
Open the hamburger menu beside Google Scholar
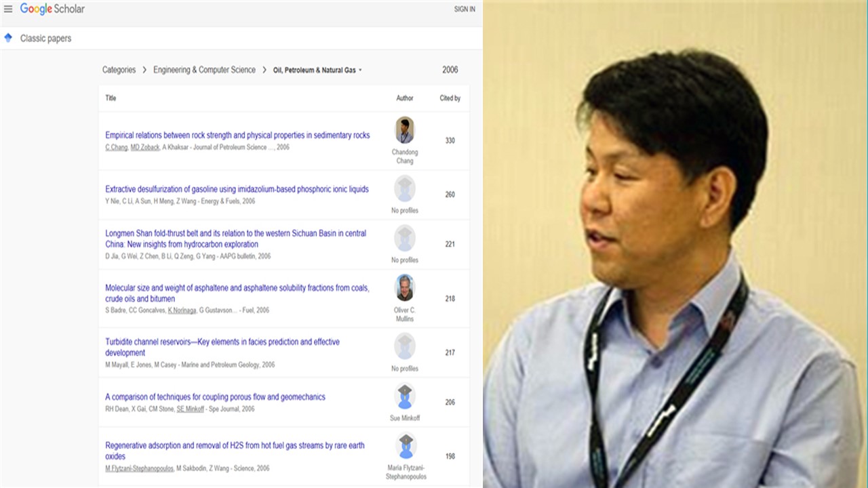coord(8,9)
